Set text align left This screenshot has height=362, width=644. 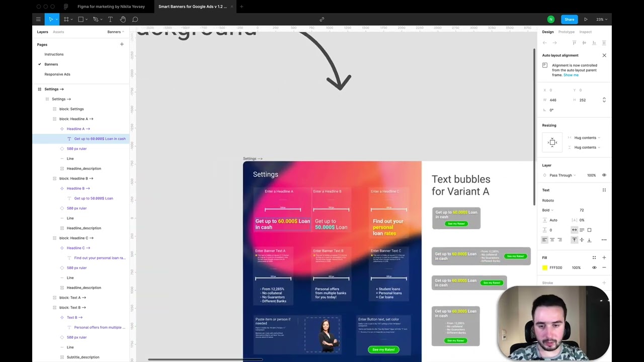click(x=544, y=240)
